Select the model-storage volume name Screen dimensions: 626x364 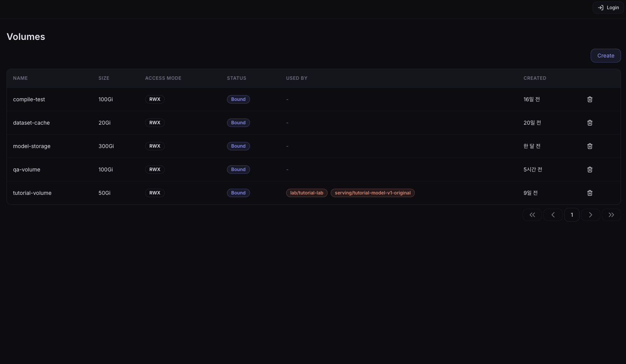(31, 146)
